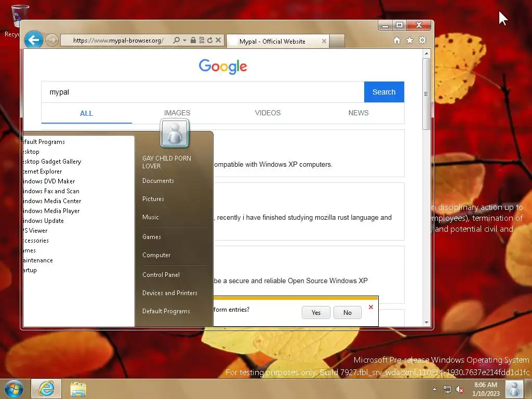This screenshot has width=532, height=399.
Task: Open a new tab with the blank tab button
Action: [x=337, y=41]
